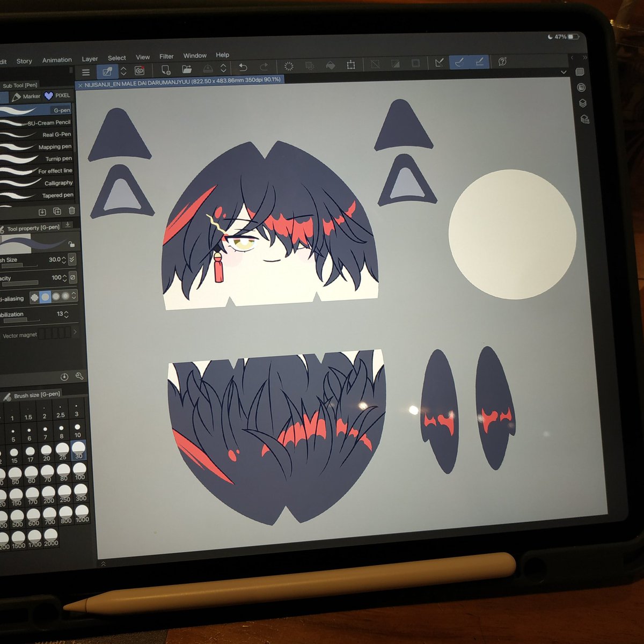Click the Save icon in the command bar
The width and height of the screenshot is (644, 644).
click(x=208, y=69)
